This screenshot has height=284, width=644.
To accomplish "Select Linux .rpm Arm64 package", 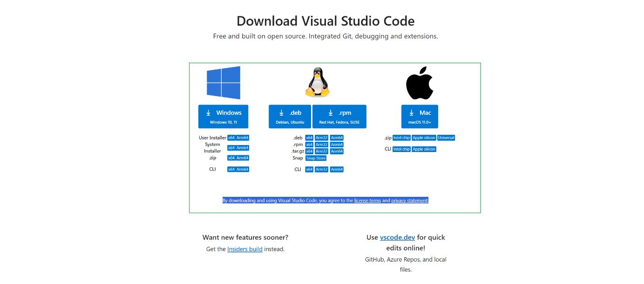I will click(x=337, y=145).
